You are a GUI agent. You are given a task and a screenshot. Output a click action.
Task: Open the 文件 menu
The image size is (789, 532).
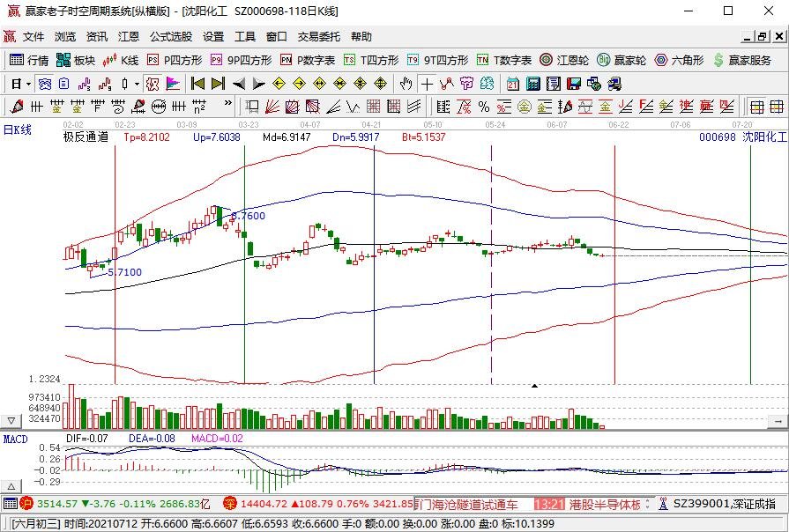33,37
